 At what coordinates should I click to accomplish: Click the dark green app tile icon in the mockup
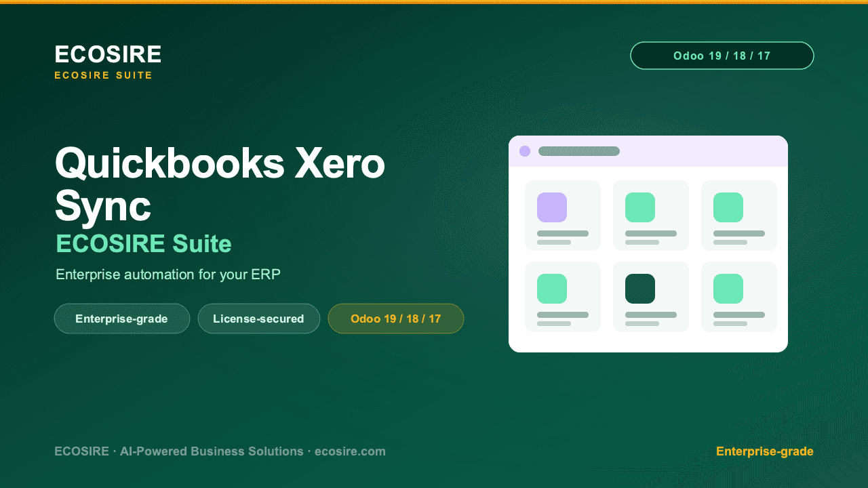tap(640, 289)
